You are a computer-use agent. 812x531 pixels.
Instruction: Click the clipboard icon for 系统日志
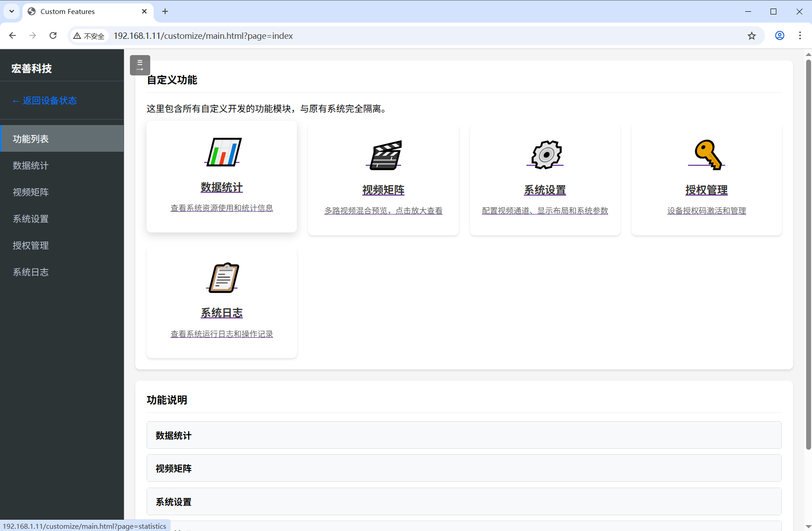223,278
